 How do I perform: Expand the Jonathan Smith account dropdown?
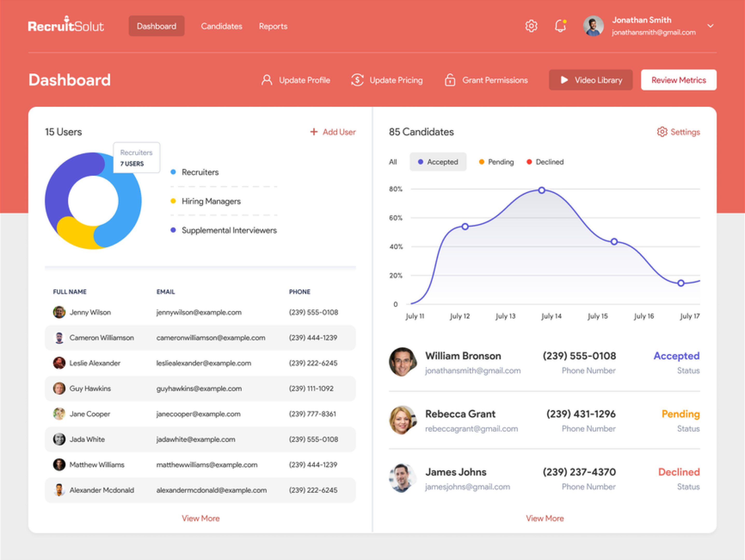click(x=710, y=26)
